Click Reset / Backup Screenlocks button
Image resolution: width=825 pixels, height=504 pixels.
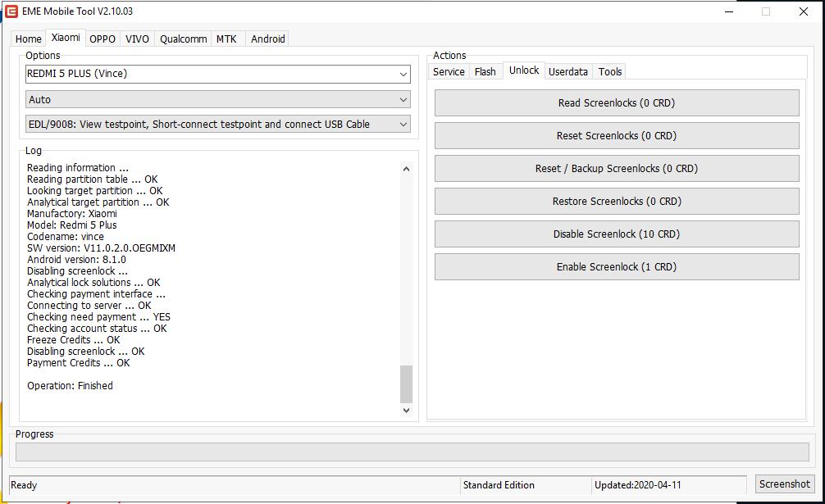pyautogui.click(x=617, y=168)
